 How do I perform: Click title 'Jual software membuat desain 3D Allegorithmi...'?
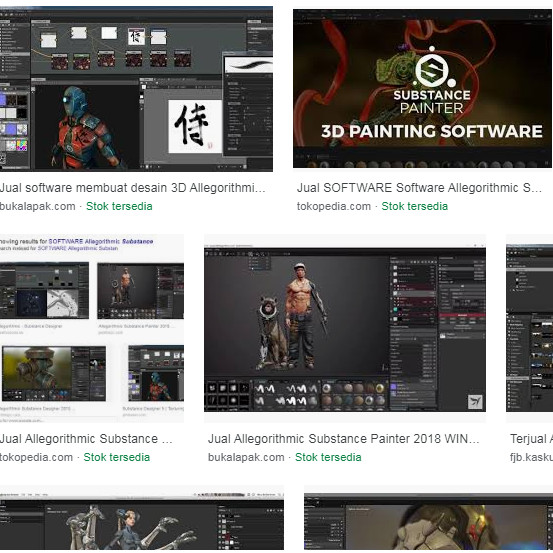132,188
